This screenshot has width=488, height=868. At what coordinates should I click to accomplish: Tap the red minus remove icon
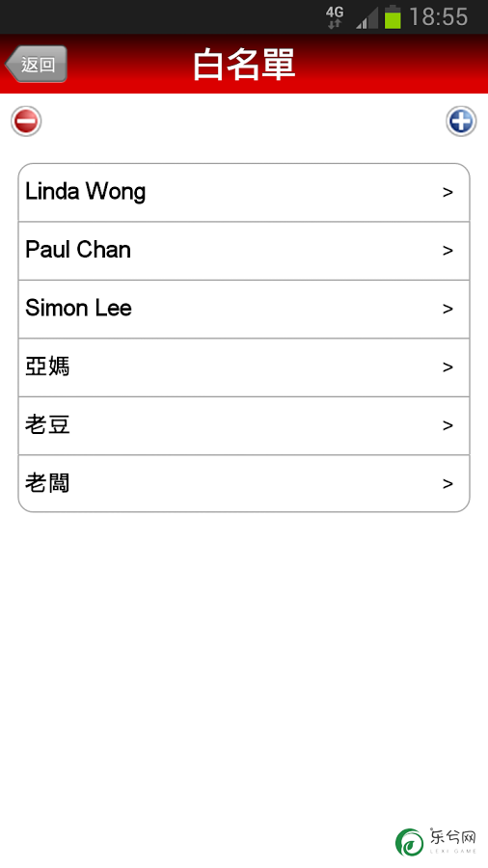click(x=26, y=122)
